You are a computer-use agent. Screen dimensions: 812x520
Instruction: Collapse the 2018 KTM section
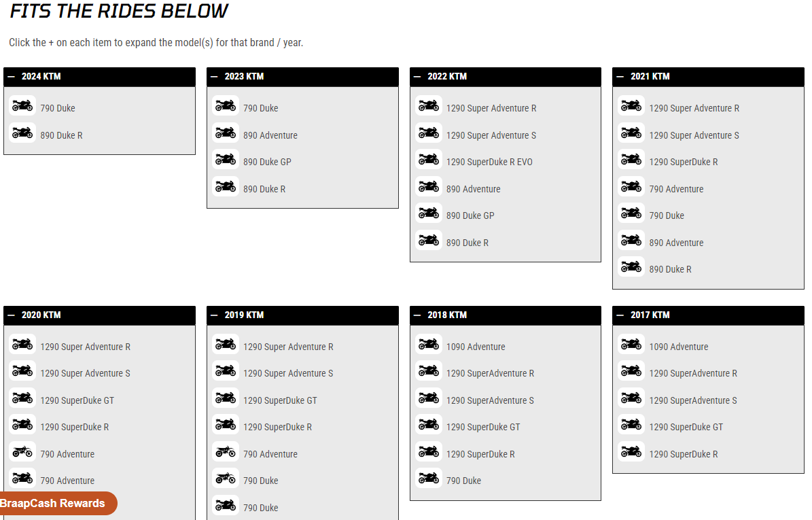[417, 315]
